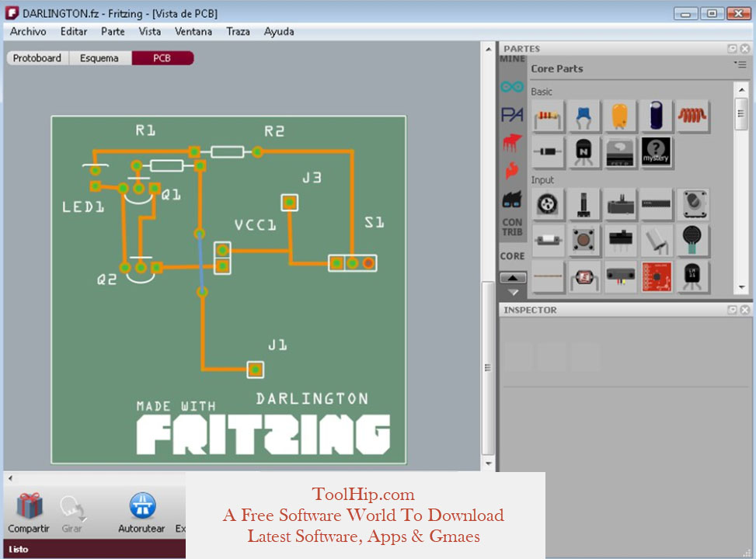Float the Partes panel
Image resolution: width=756 pixels, height=559 pixels.
733,49
